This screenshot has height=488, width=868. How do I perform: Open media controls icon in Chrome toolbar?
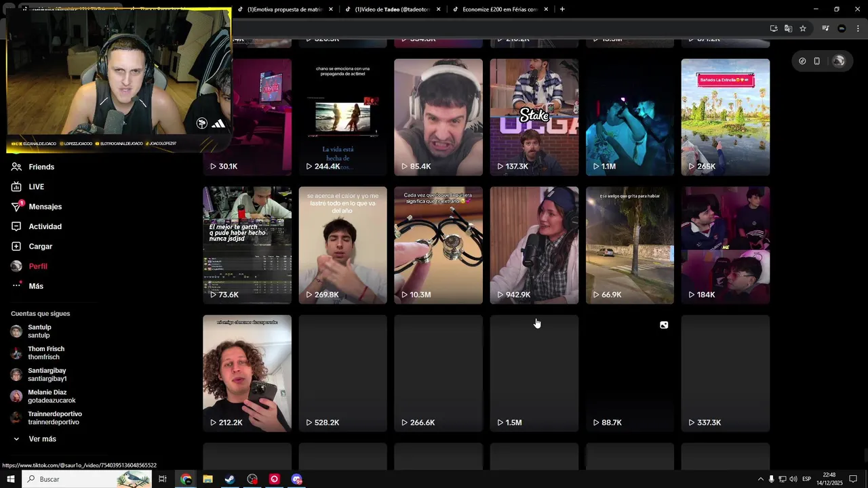coord(825,28)
